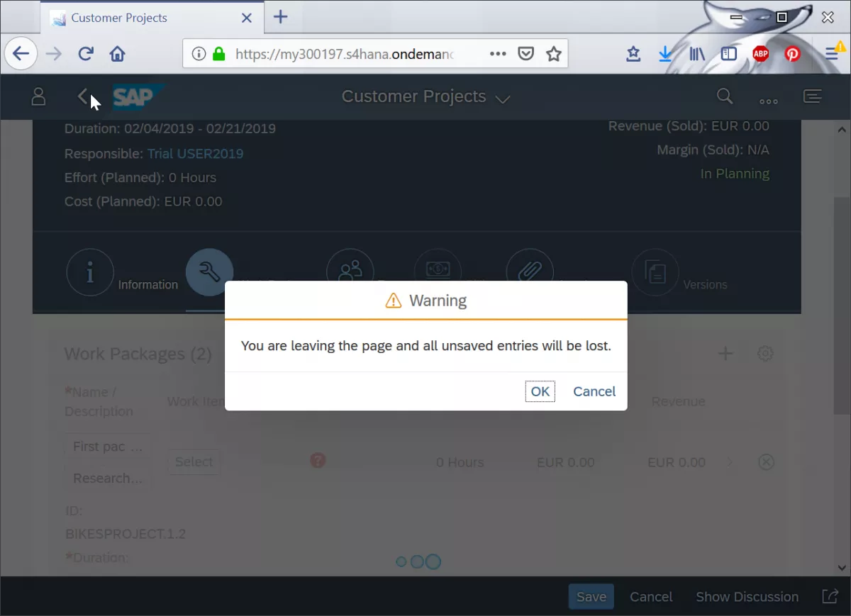Open the Trial USER2019 responsible link
851x616 pixels.
click(195, 154)
